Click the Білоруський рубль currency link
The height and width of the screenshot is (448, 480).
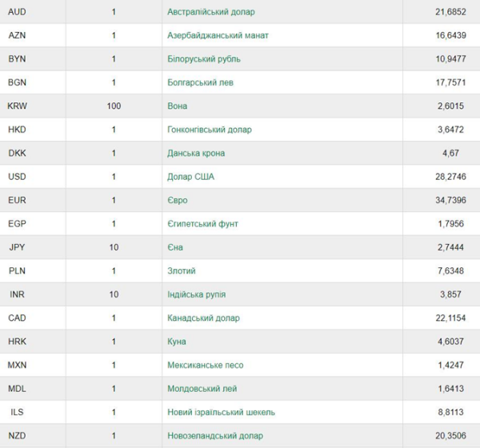pos(204,58)
